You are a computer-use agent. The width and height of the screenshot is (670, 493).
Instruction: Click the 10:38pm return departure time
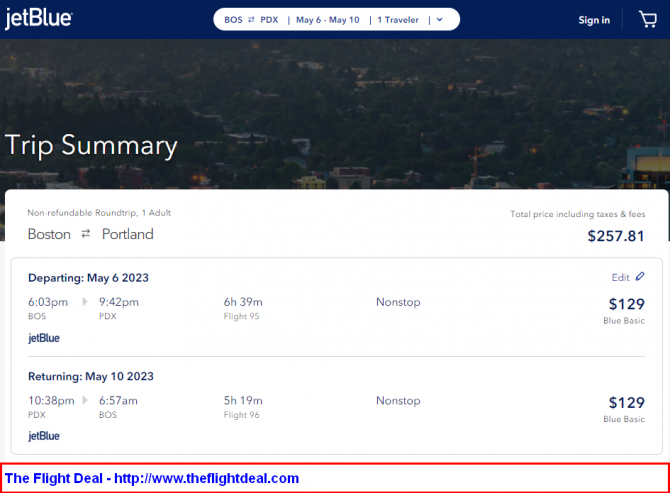click(51, 401)
